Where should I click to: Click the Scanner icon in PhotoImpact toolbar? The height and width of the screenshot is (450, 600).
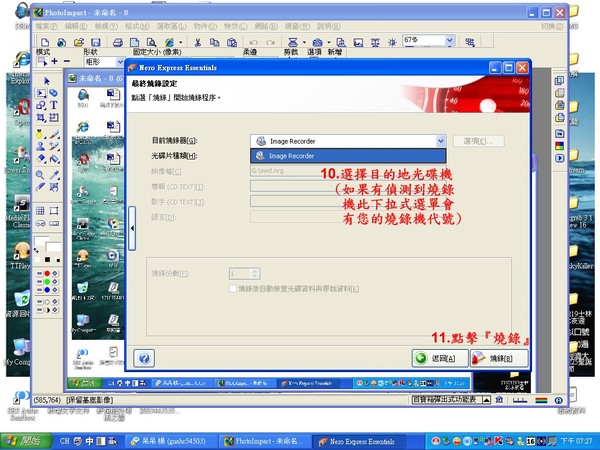point(293,42)
